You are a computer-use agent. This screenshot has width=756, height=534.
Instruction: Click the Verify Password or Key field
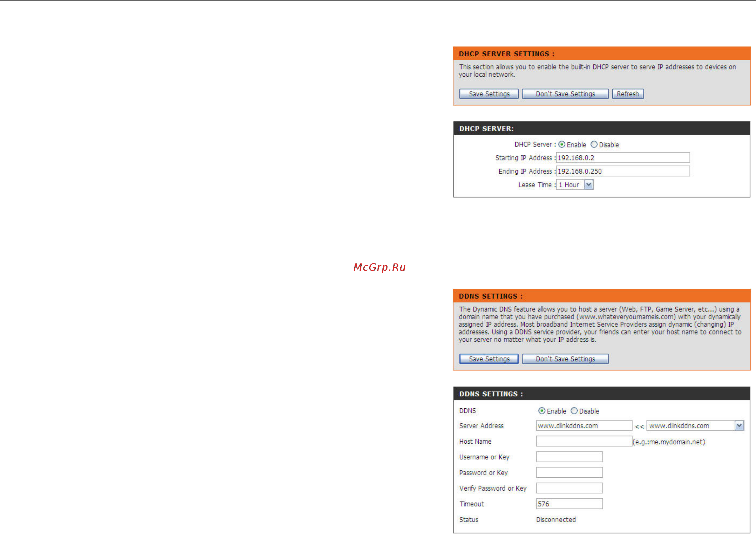(x=569, y=488)
